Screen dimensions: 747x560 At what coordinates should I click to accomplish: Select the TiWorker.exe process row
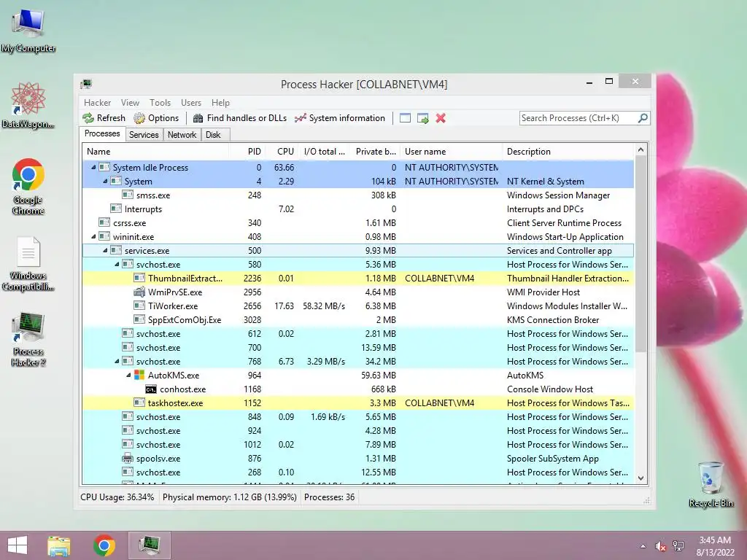358,306
